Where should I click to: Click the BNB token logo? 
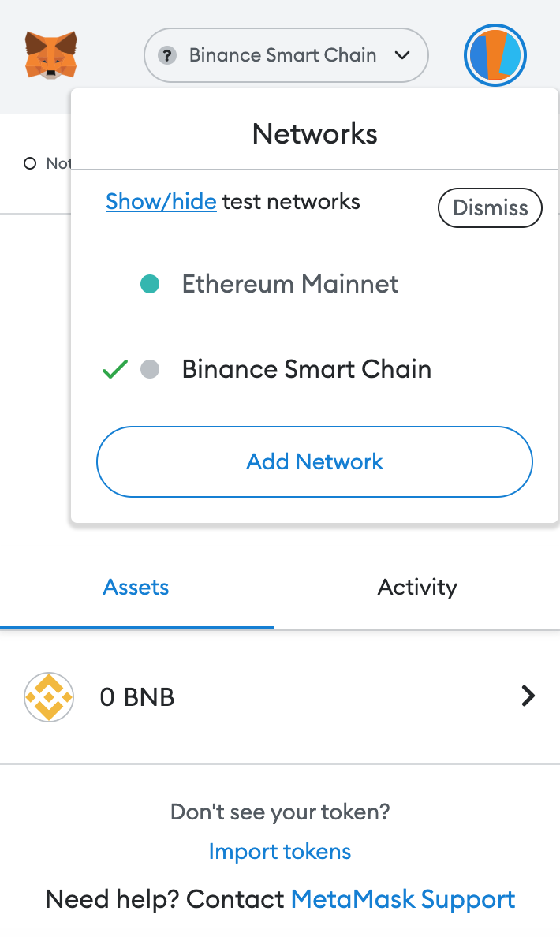49,696
